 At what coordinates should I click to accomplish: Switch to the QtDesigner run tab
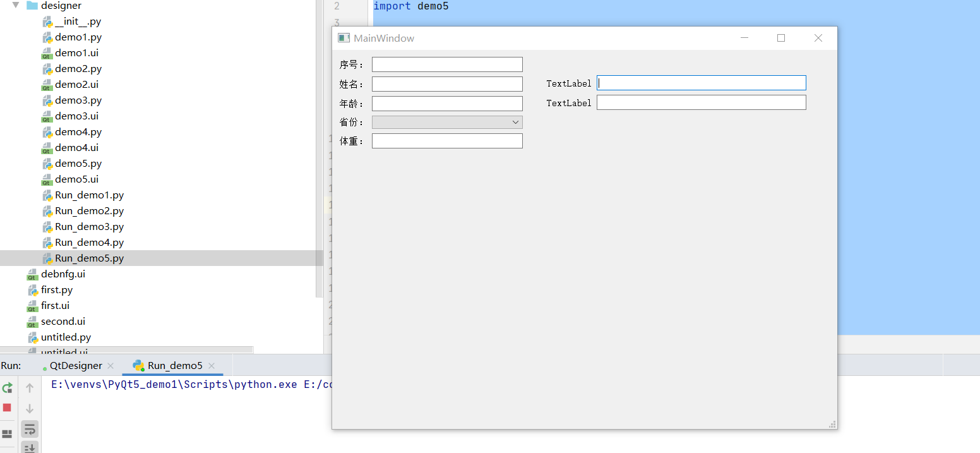coord(76,366)
